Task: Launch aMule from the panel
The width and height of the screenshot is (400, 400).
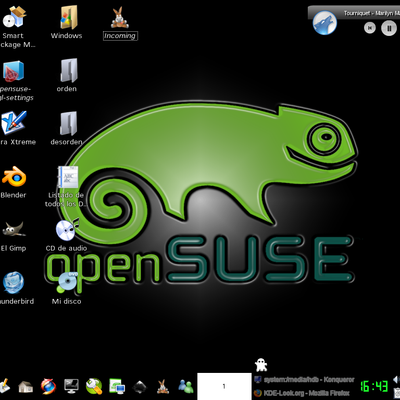Action: [163, 387]
